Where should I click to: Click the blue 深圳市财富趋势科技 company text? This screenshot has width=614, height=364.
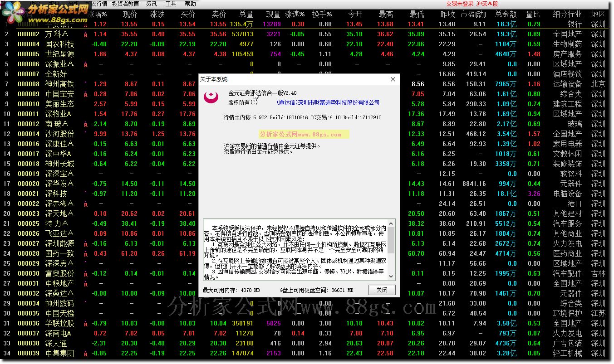[328, 103]
